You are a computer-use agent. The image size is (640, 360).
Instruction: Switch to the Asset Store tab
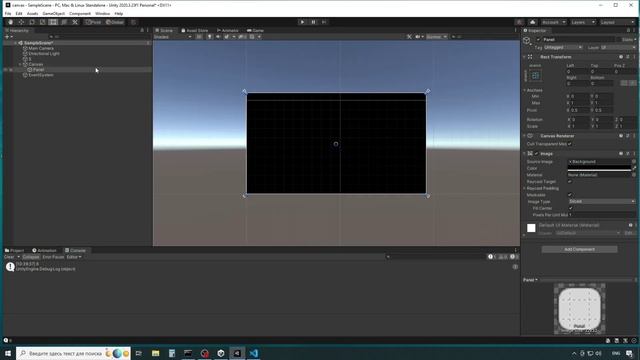195,30
